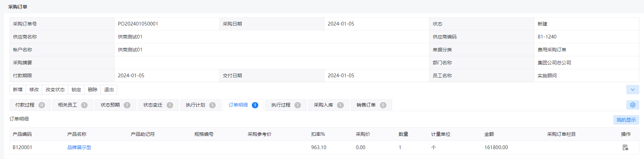
Task: Switch to the 状态预期 tab
Action: pos(115,105)
